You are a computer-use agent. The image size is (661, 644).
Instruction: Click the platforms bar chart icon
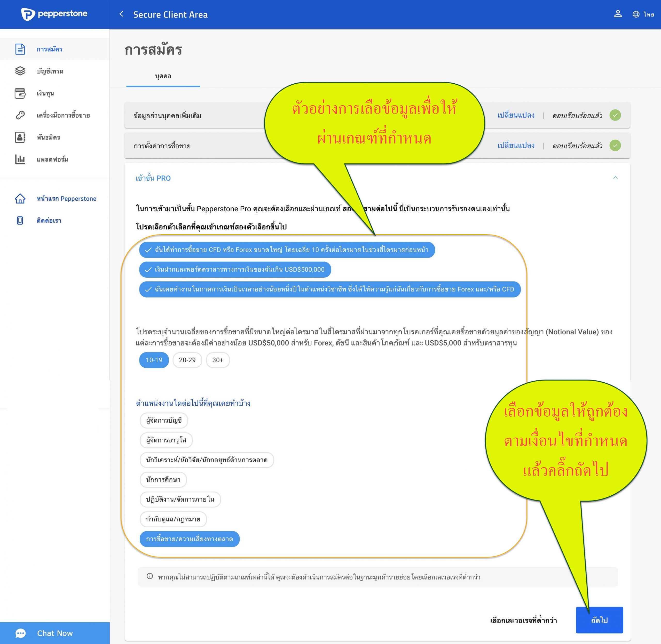(x=20, y=159)
